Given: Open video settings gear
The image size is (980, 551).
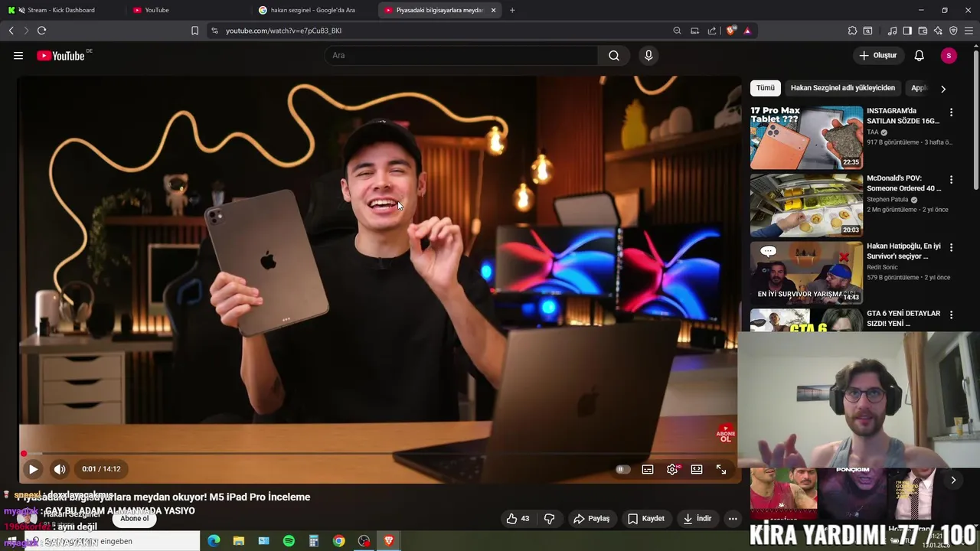Looking at the screenshot, I should pos(672,469).
